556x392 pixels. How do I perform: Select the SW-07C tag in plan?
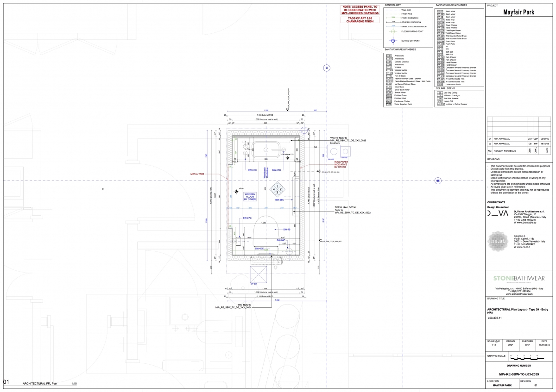pyautogui.click(x=247, y=218)
